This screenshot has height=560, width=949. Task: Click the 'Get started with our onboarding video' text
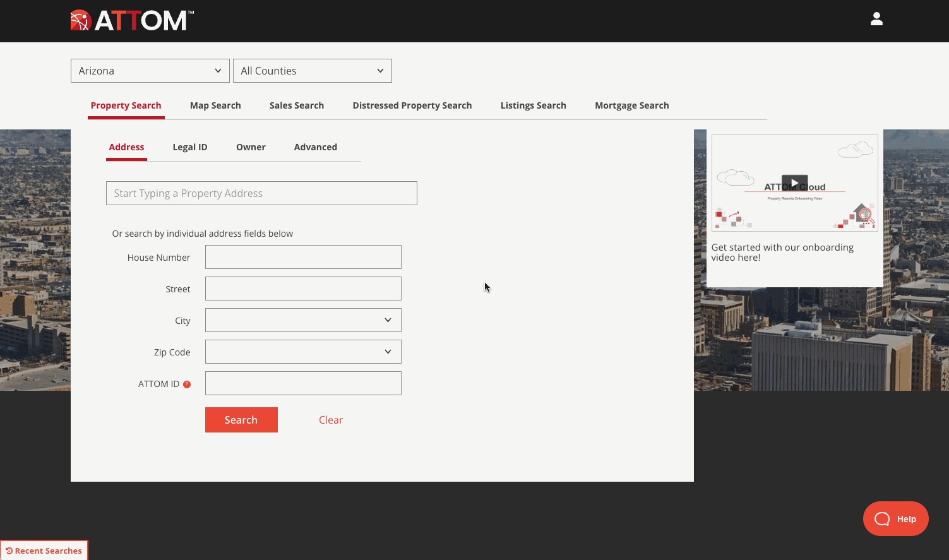click(x=782, y=253)
